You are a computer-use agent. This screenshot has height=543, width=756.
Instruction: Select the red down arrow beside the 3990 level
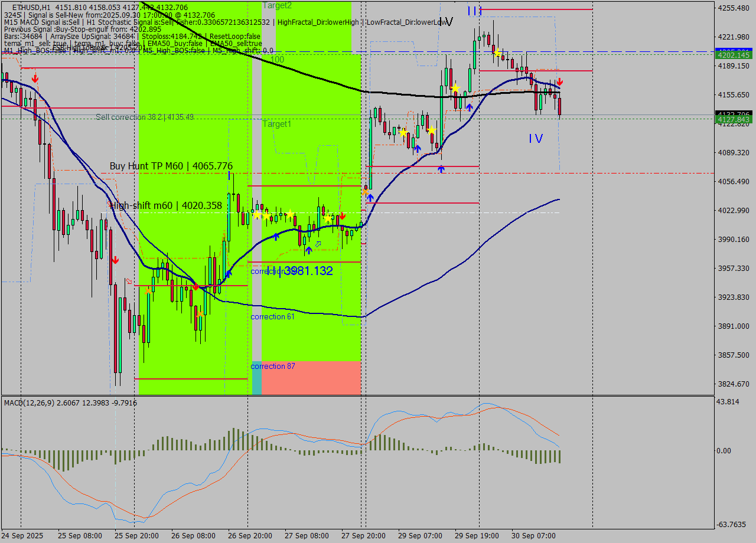point(115,259)
